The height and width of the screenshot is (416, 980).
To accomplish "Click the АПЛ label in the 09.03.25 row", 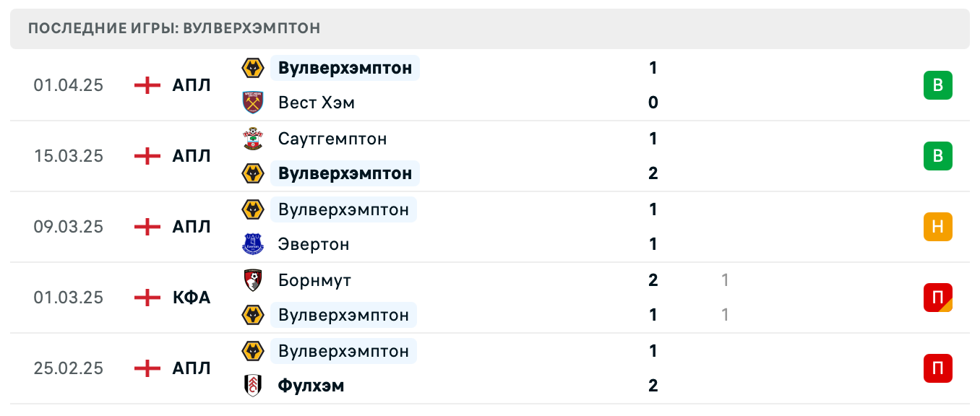I will coord(191,227).
